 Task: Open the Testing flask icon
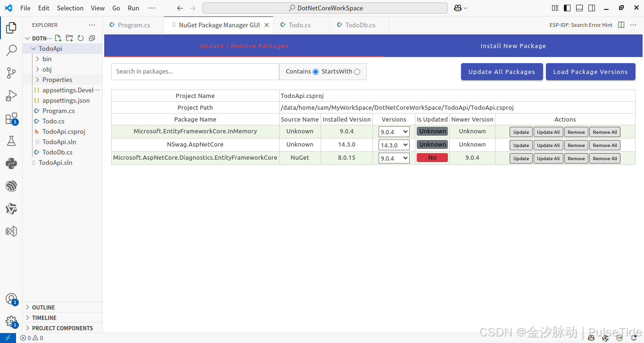coord(11,141)
